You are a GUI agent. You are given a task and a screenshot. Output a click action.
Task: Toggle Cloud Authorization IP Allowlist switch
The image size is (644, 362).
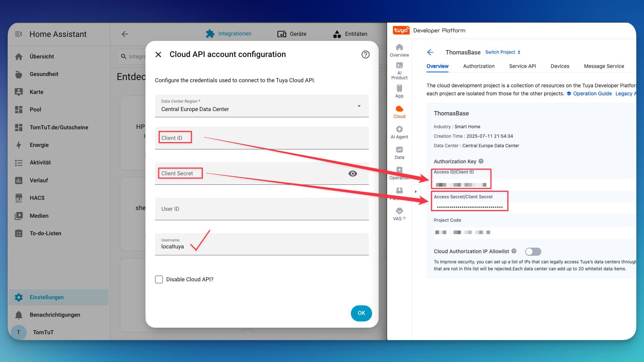(533, 252)
